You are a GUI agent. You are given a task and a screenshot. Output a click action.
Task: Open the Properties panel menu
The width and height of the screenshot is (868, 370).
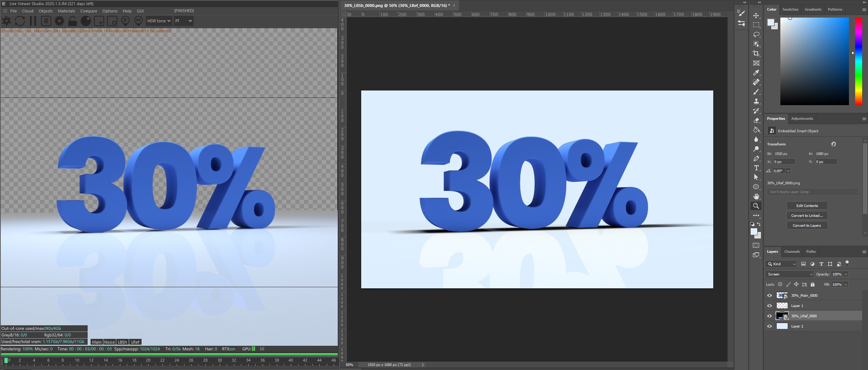pyautogui.click(x=864, y=119)
